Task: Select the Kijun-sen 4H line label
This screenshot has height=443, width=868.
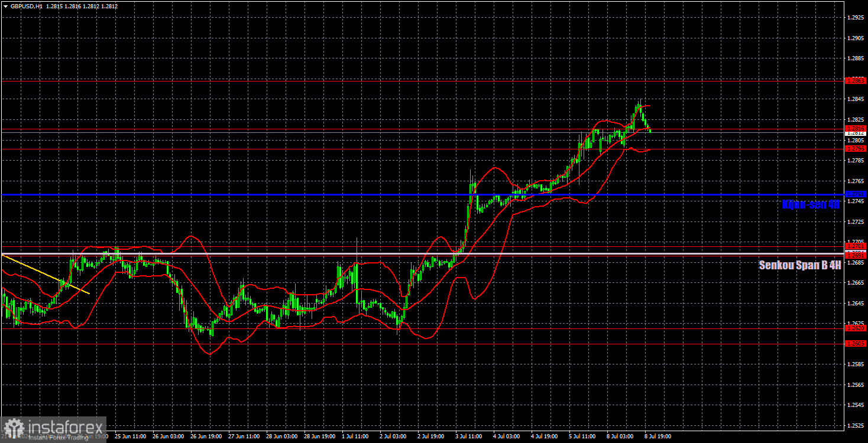Action: [x=810, y=205]
